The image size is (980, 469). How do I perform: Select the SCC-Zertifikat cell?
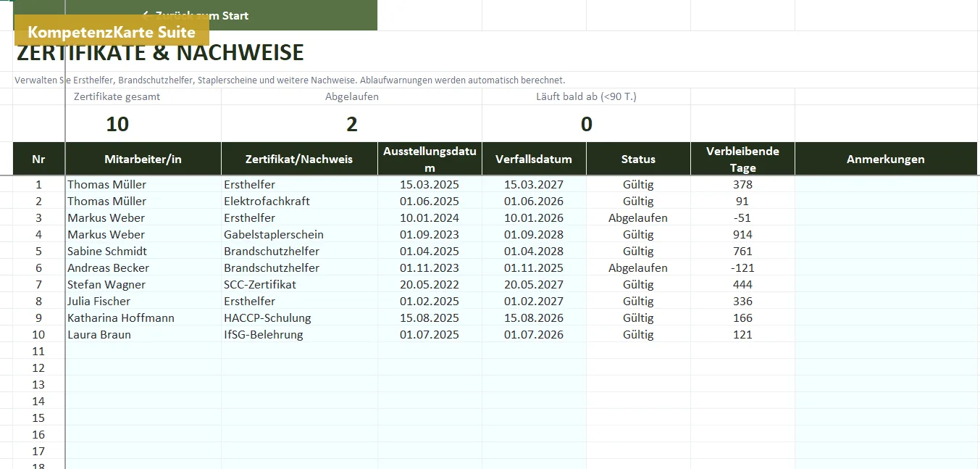coord(299,284)
